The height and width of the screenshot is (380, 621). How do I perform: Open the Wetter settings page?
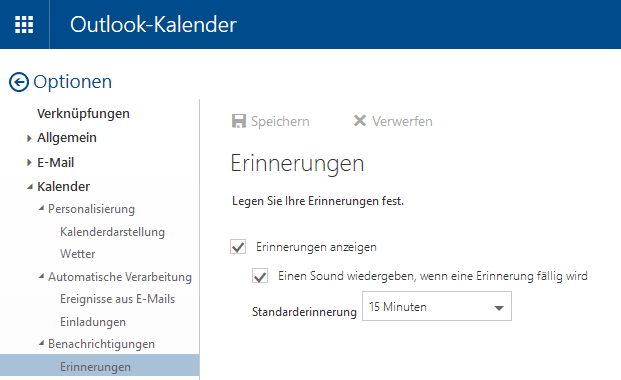[78, 254]
